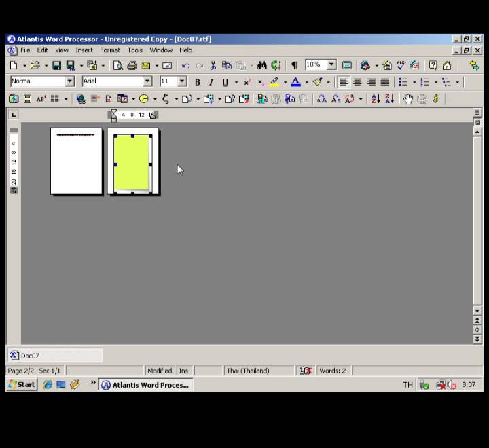Save the document with the first floppy disk icon
This screenshot has width=489, height=448.
[x=56, y=65]
